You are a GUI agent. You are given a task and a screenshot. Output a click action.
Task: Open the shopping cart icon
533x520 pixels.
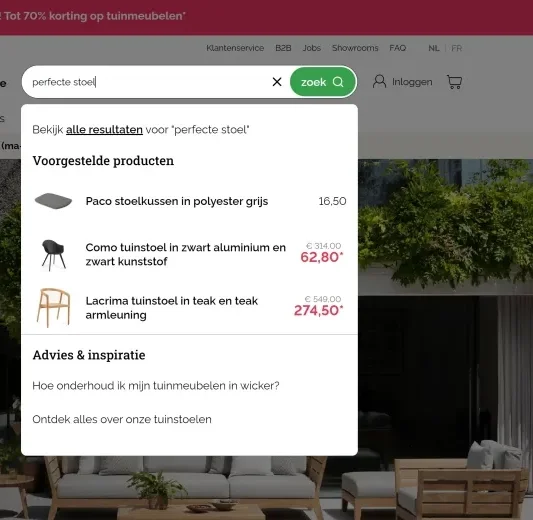coord(454,82)
